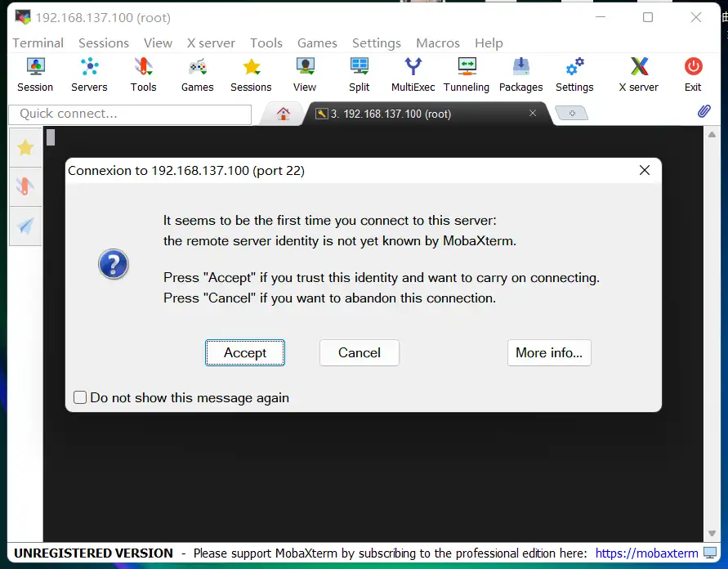Screen dimensions: 728x569
Task: Open a new tab with plus button
Action: coord(572,114)
